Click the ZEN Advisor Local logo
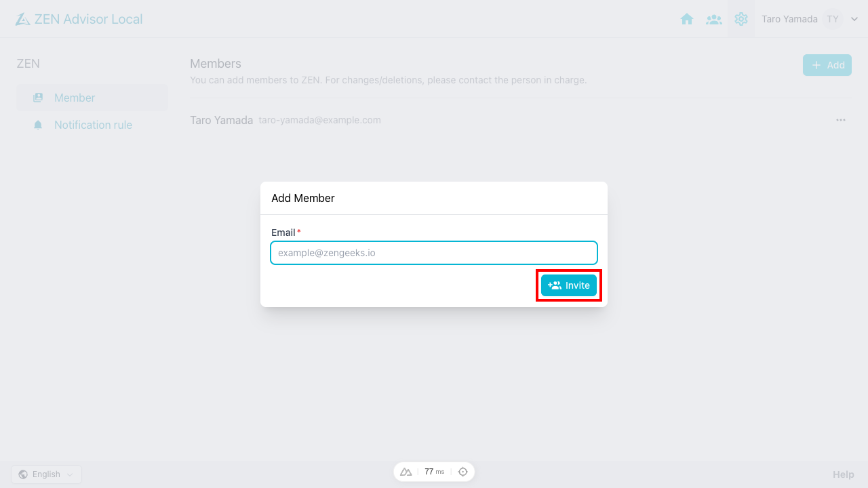The height and width of the screenshot is (488, 868). click(x=78, y=19)
